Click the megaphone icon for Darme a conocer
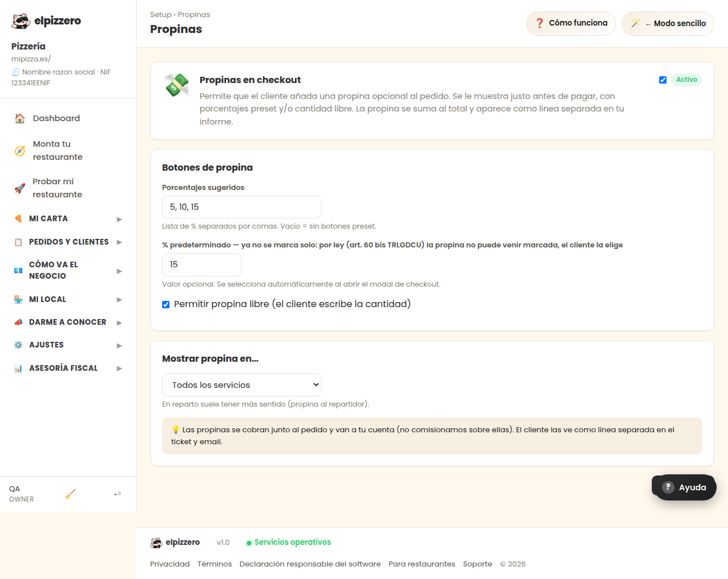 pos(18,322)
